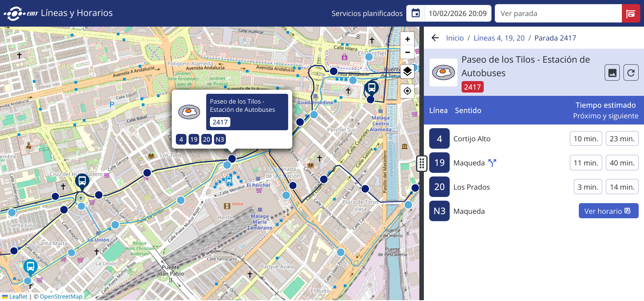Refresh estimated arrival times
This screenshot has height=301, width=644.
631,73
